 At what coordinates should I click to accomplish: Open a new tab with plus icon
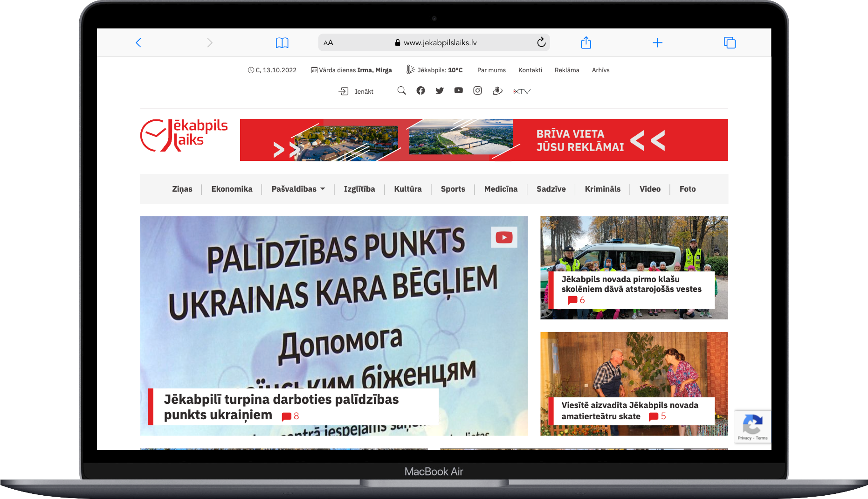[x=657, y=43]
